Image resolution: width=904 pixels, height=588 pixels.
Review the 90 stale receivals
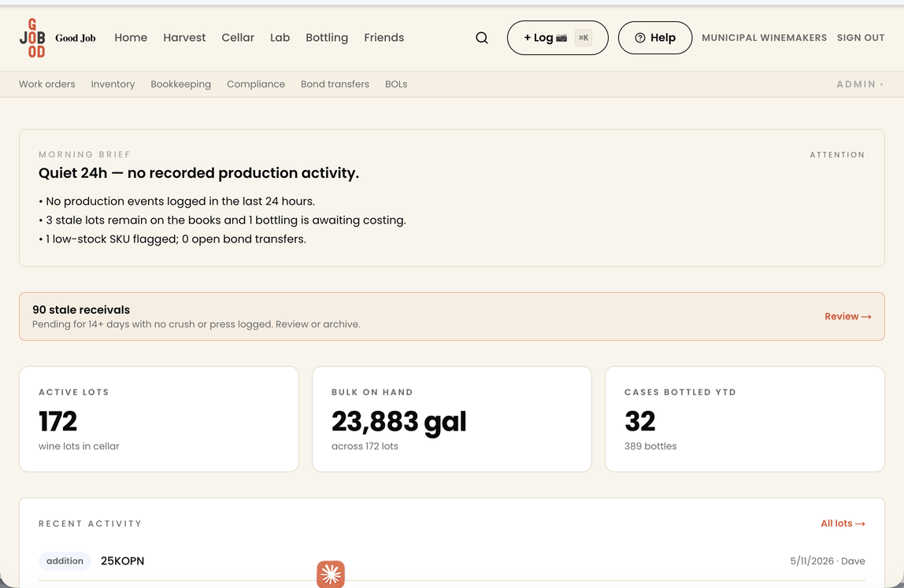pyautogui.click(x=847, y=316)
